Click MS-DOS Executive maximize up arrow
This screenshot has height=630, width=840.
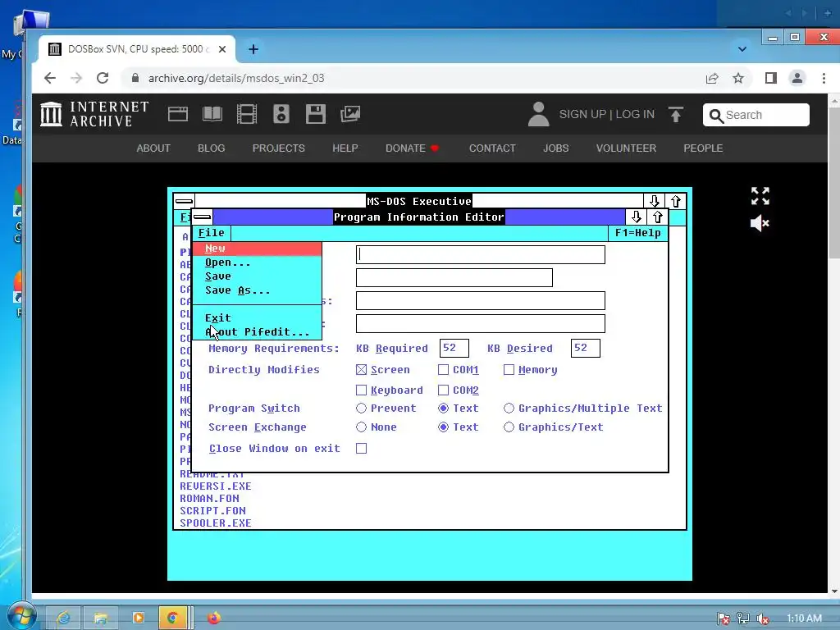pyautogui.click(x=676, y=202)
